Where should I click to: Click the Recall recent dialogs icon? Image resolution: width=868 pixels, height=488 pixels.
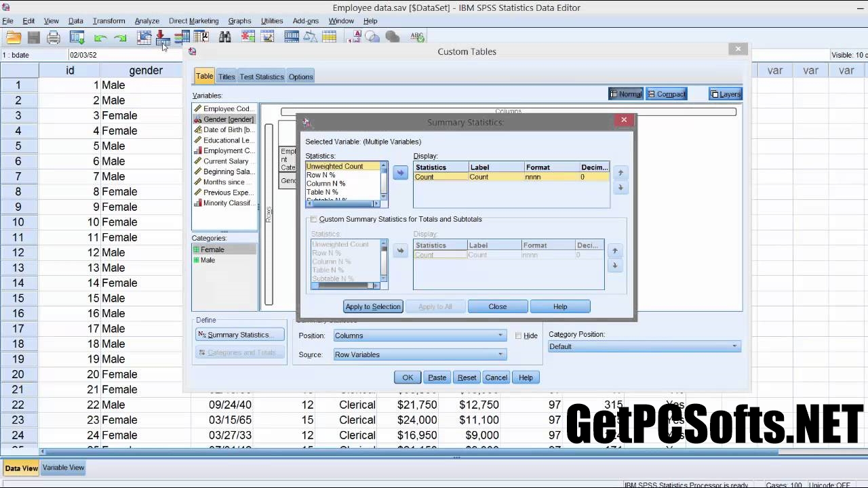tap(77, 38)
